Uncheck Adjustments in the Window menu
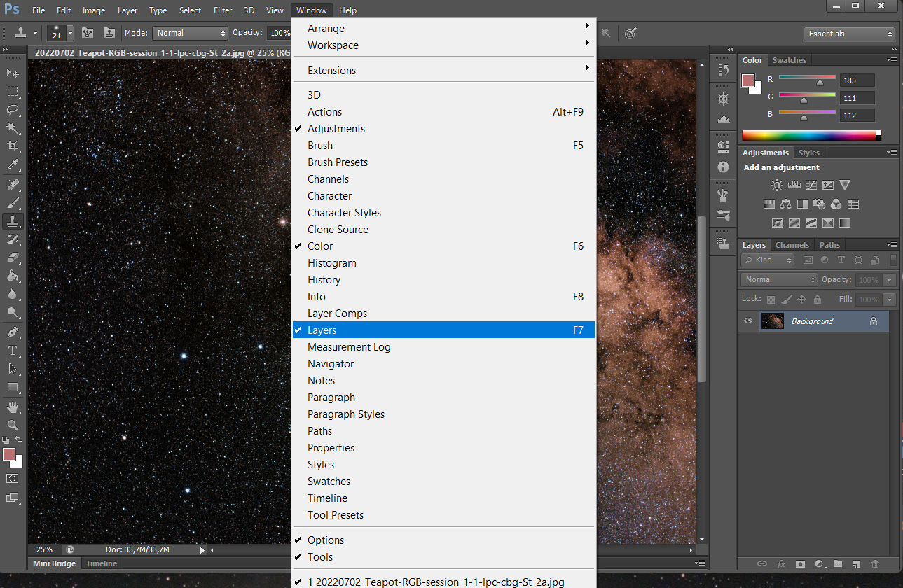 click(336, 129)
